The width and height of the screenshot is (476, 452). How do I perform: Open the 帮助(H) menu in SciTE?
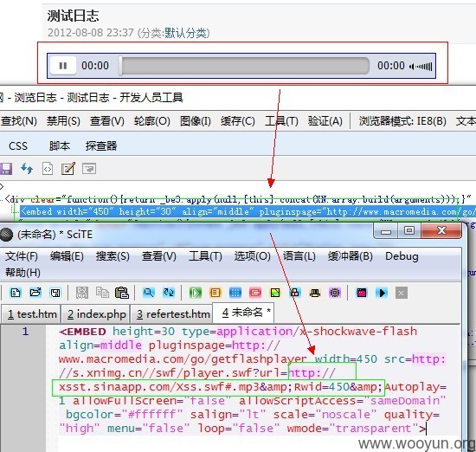(23, 273)
